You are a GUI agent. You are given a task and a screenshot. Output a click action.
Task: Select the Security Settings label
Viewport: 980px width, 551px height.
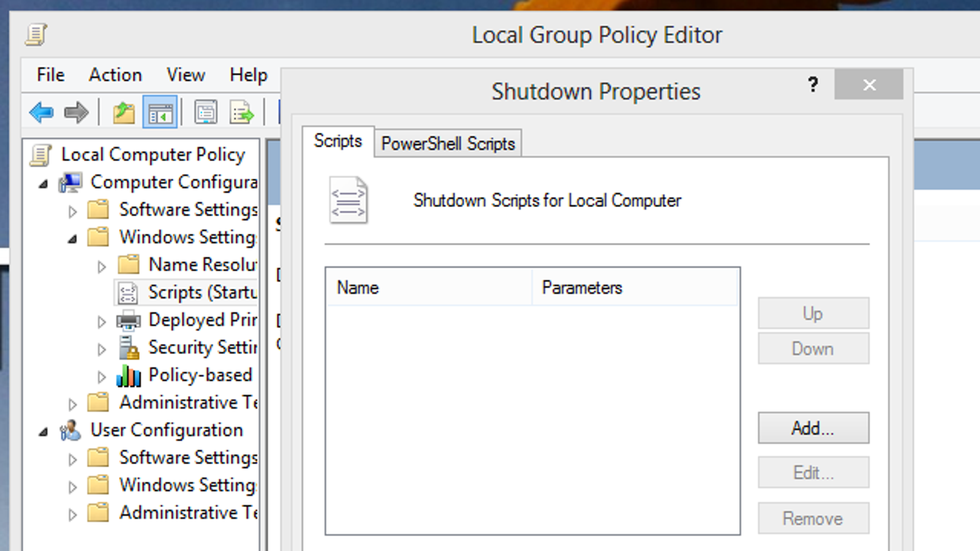coord(202,348)
